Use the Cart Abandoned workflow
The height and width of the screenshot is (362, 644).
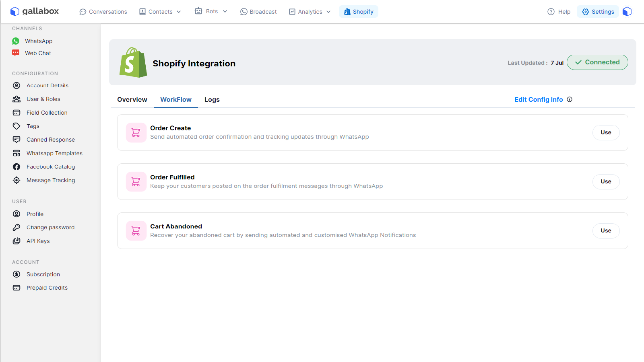point(606,230)
